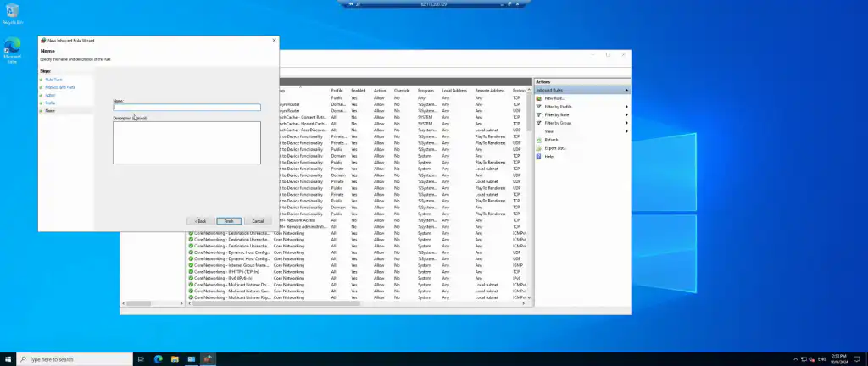868x366 pixels.
Task: Go to the Rule Type wizard step
Action: coord(53,80)
